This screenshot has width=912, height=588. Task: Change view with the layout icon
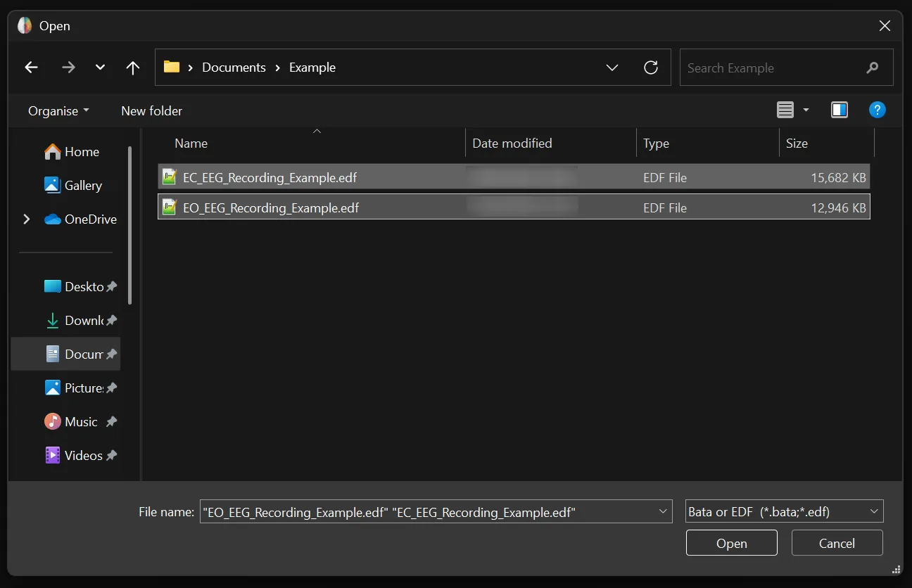pyautogui.click(x=785, y=110)
